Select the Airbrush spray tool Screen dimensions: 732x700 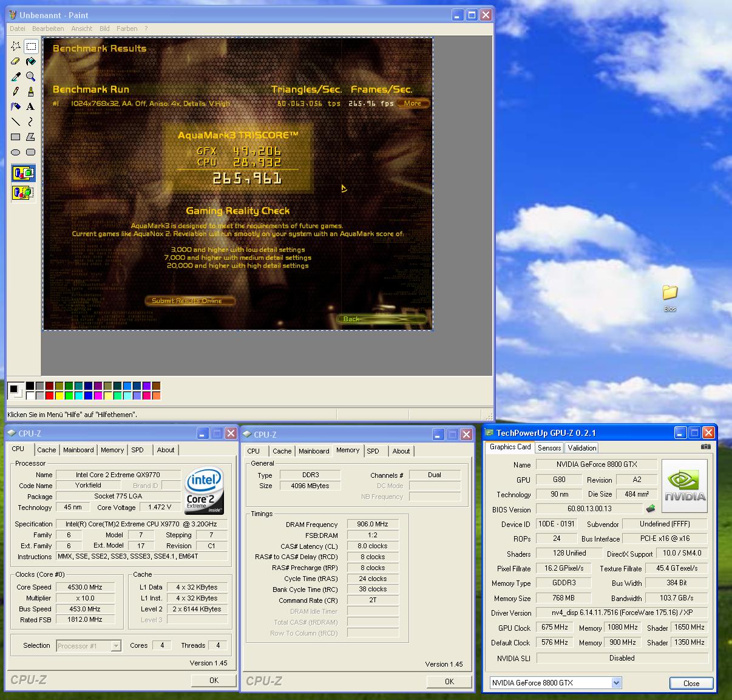pyautogui.click(x=16, y=107)
